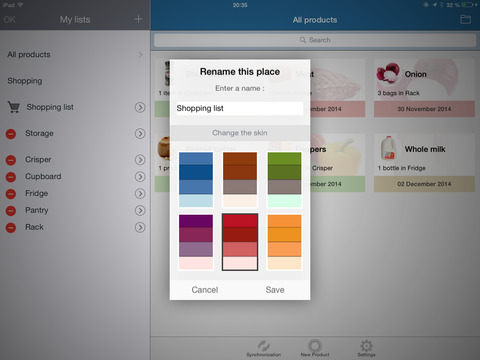Cancel the rename dialog
The image size is (480, 360).
(205, 290)
